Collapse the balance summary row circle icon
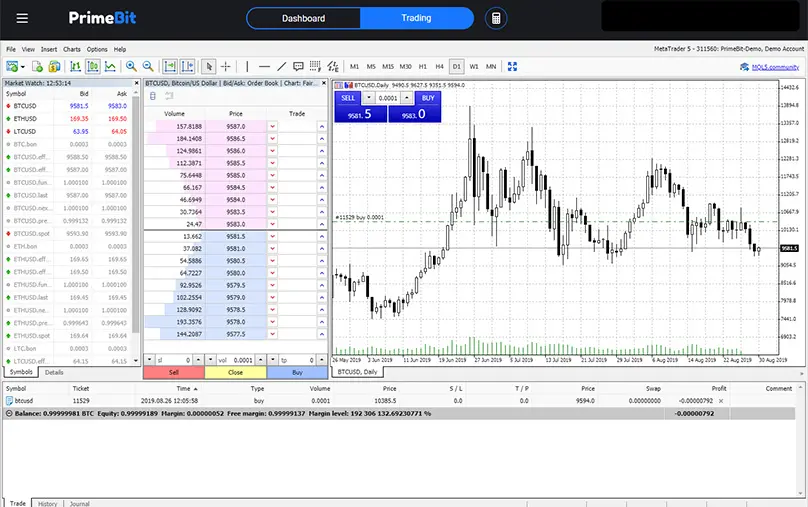The width and height of the screenshot is (808, 507). [x=9, y=413]
